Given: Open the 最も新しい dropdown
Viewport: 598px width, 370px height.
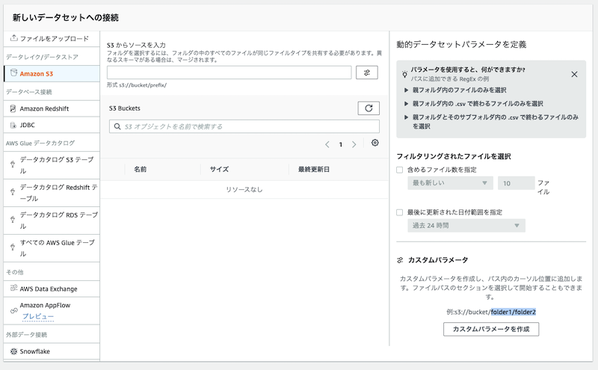Looking at the screenshot, I should [450, 183].
